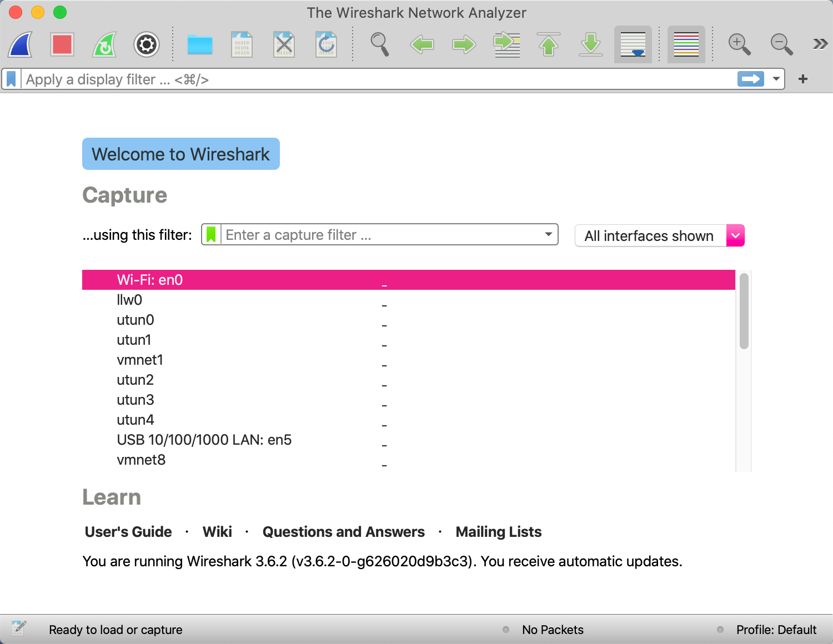Select the utun3 interface
The width and height of the screenshot is (833, 644).
pos(409,400)
